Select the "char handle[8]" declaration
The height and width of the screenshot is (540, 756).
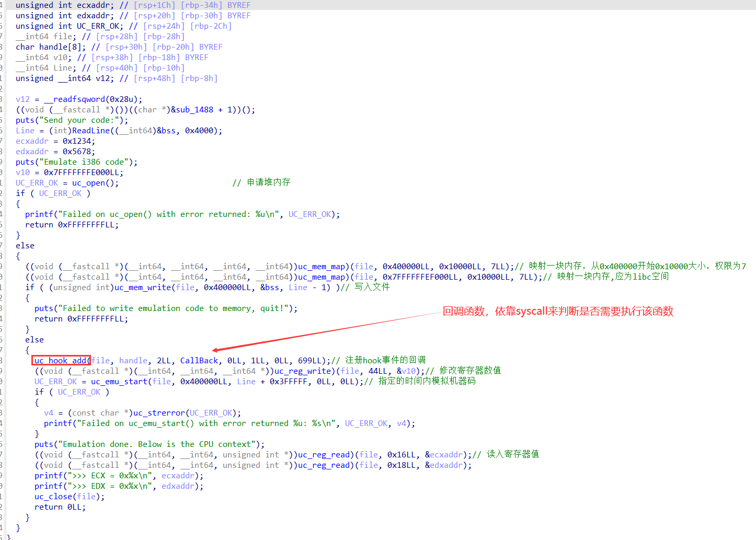point(51,47)
